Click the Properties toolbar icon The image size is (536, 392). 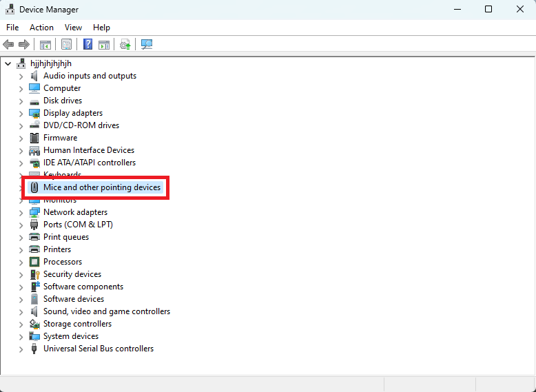pyautogui.click(x=66, y=45)
